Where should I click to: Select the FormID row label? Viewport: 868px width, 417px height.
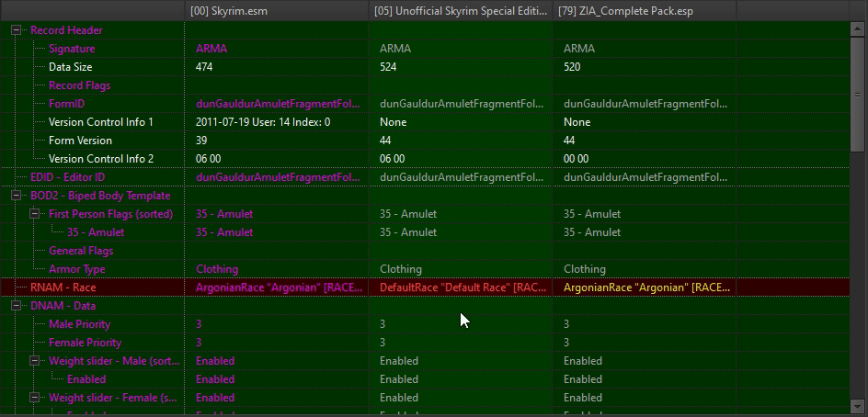pos(66,104)
